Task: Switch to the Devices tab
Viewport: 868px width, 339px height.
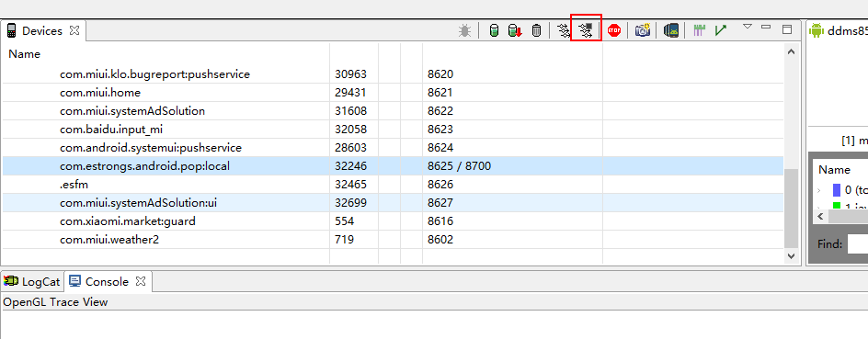Action: point(42,31)
